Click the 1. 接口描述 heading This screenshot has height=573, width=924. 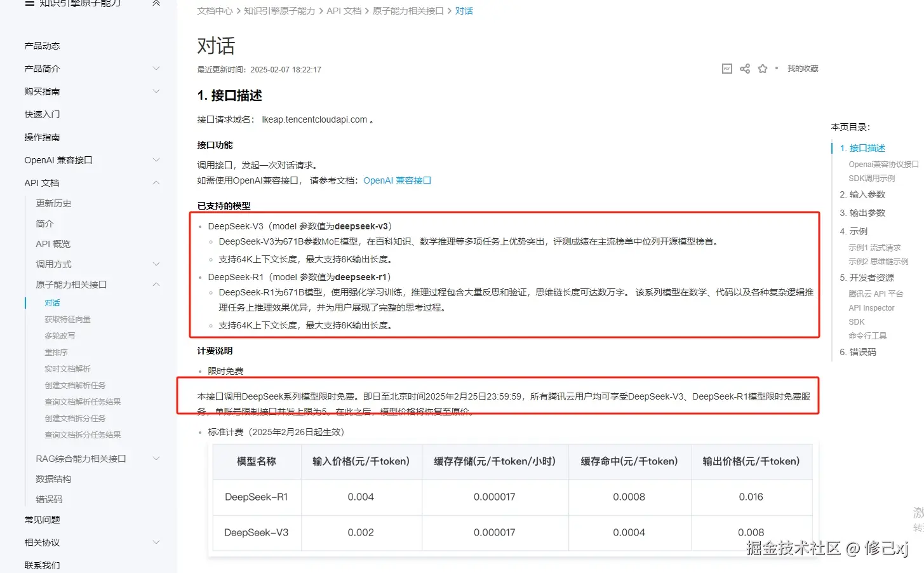point(229,95)
